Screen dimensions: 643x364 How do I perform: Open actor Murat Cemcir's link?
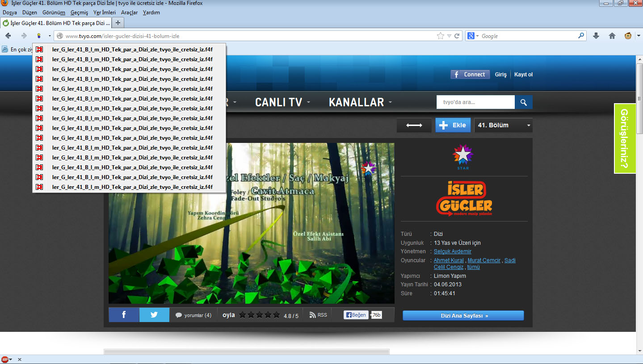coord(484,260)
